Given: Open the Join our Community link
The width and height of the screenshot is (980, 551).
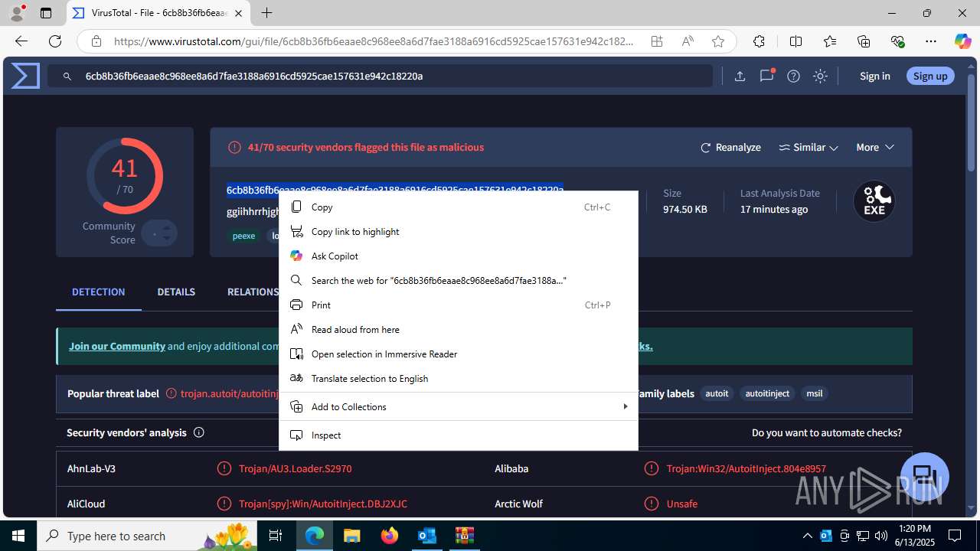Looking at the screenshot, I should pos(117,346).
